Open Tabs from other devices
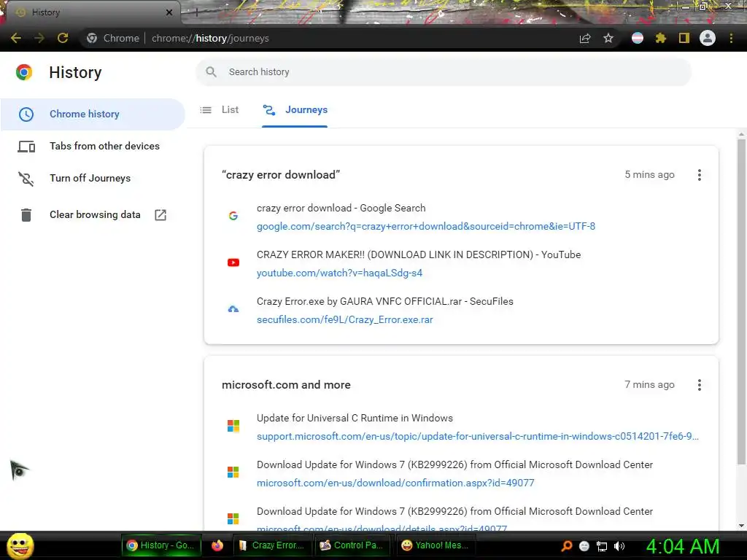 click(x=93, y=146)
